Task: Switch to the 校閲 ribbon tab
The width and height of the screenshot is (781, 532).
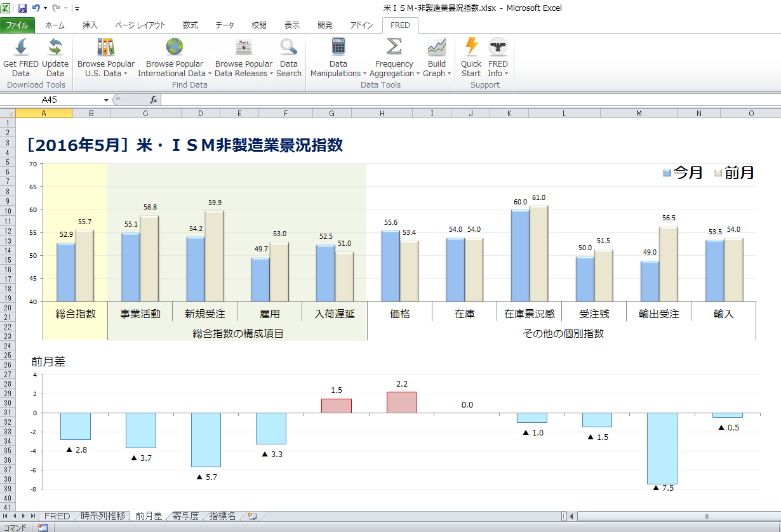Action: pos(258,25)
